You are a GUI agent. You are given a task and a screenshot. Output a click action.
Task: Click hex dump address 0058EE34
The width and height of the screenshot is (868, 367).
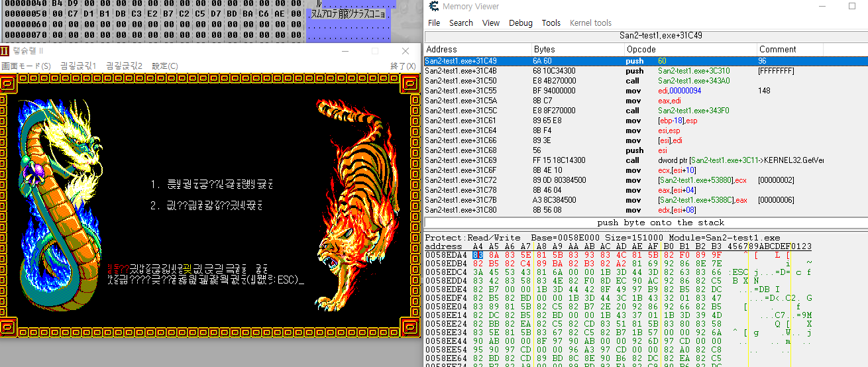[446, 332]
